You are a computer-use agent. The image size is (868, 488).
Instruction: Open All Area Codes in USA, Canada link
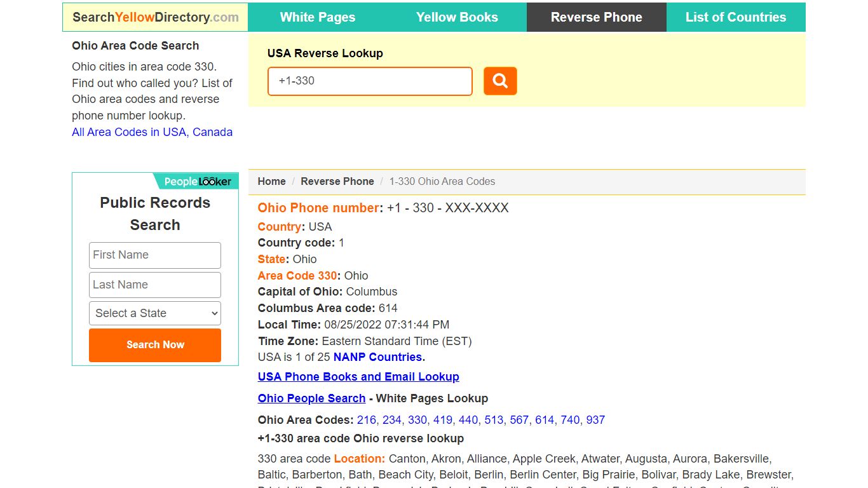click(x=152, y=132)
